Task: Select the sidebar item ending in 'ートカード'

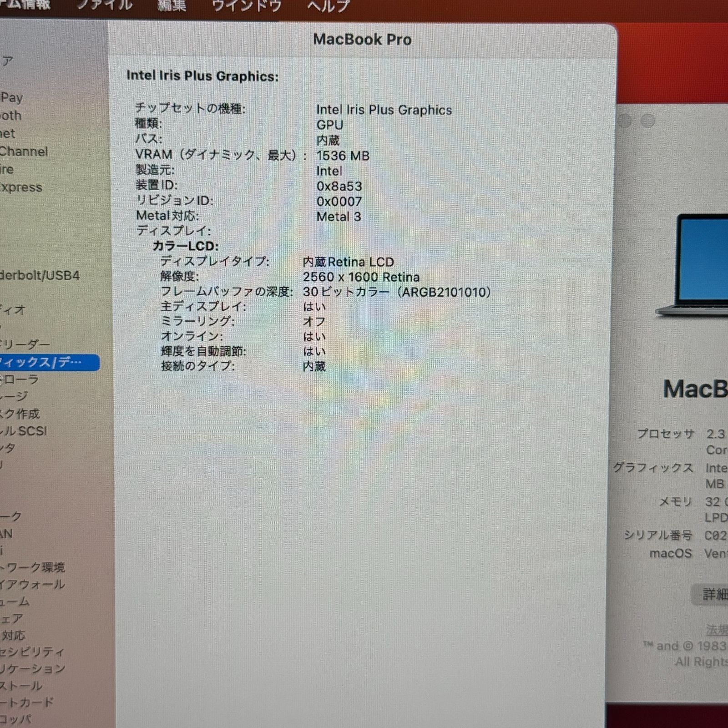Action: click(x=27, y=703)
